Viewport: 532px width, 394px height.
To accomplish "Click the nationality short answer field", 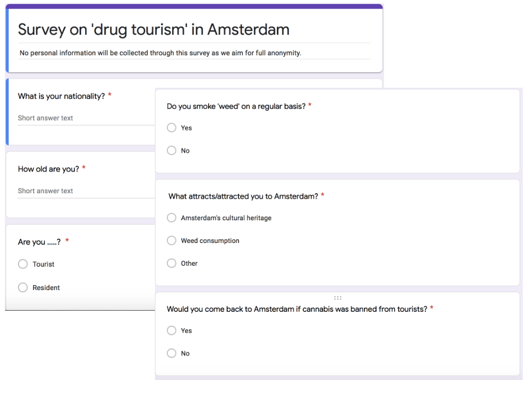I will point(81,119).
